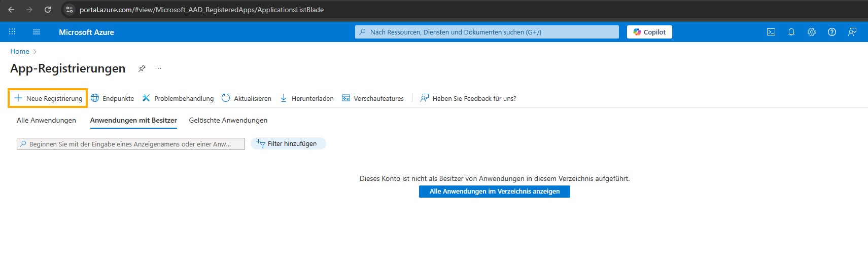
Task: Start a Neue Registrierung
Action: coord(48,98)
